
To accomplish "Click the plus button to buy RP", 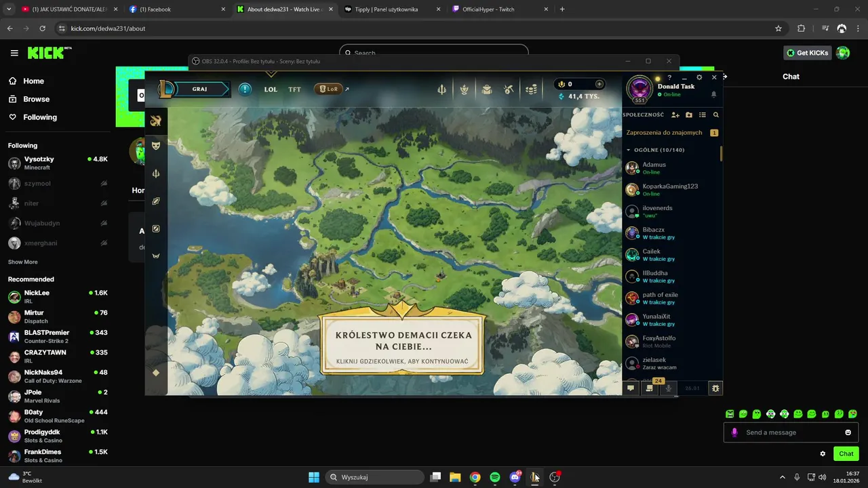I will 599,84.
